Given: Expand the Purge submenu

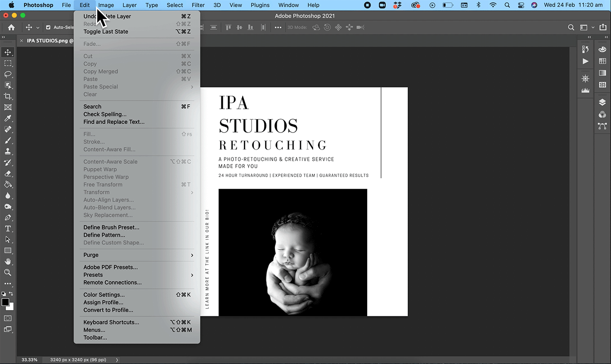Looking at the screenshot, I should pos(137,255).
